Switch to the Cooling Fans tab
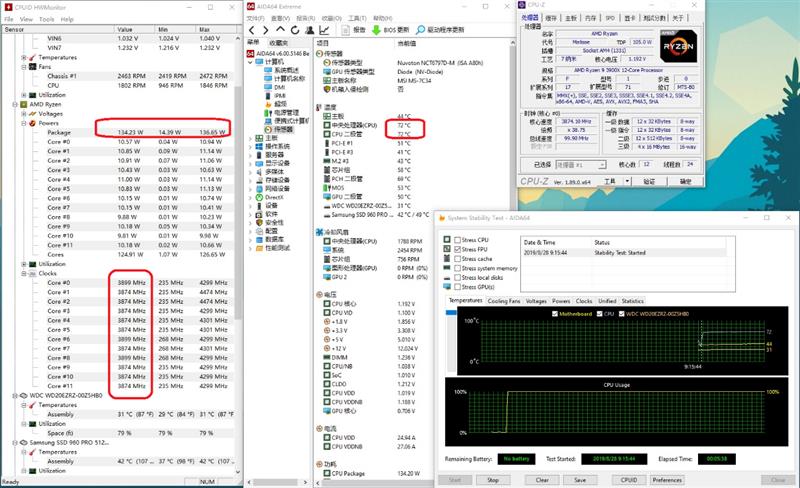800x488 pixels. tap(505, 300)
